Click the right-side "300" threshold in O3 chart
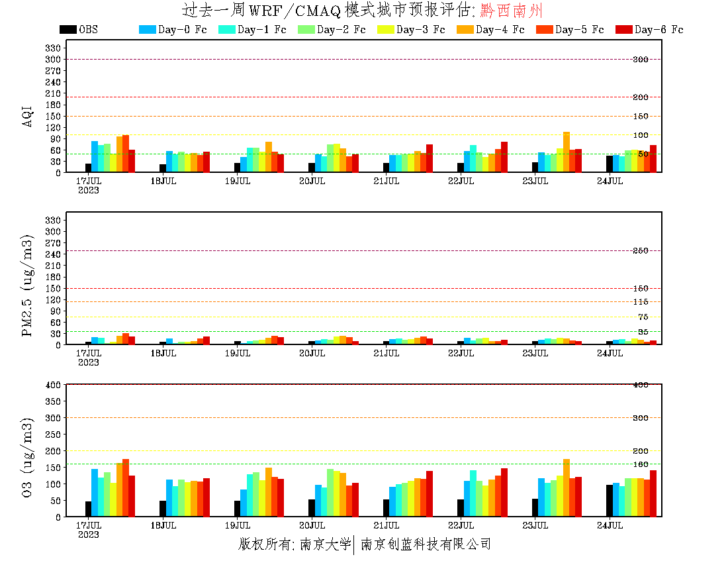Screen dimensions: 728x563 (x=641, y=418)
